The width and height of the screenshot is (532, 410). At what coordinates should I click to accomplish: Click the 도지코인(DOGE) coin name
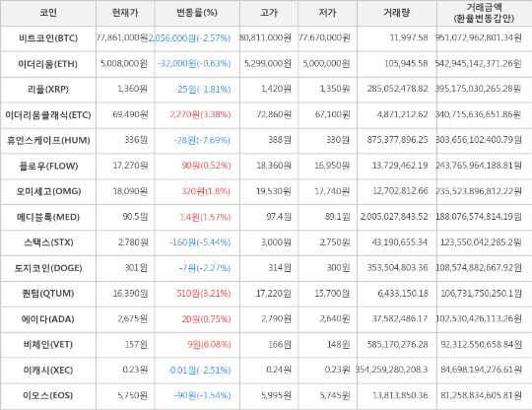pyautogui.click(x=48, y=268)
